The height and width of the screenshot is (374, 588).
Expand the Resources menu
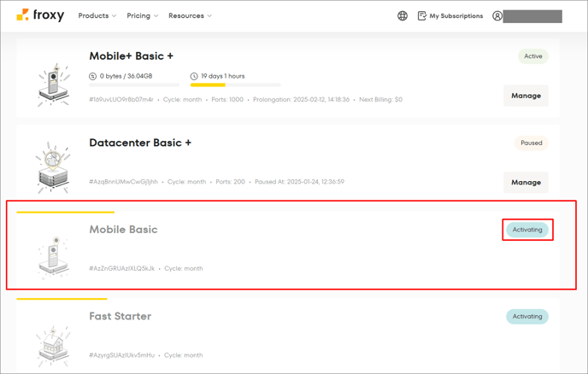(x=190, y=15)
